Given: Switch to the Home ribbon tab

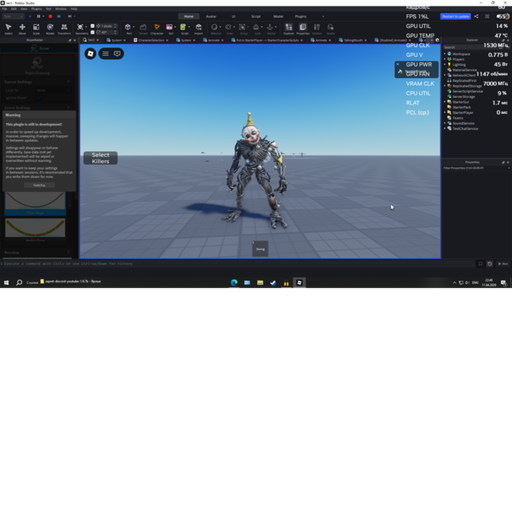Looking at the screenshot, I should point(189,16).
